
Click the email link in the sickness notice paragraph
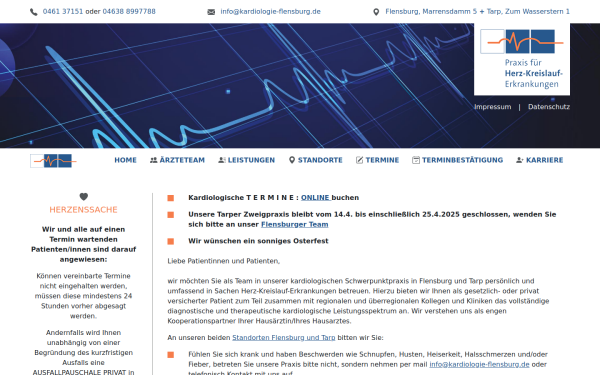tap(479, 364)
